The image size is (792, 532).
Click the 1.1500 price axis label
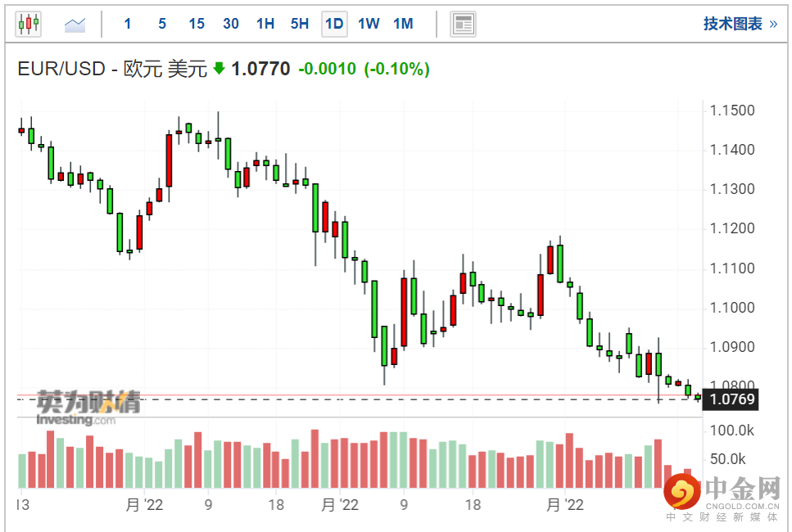click(733, 110)
